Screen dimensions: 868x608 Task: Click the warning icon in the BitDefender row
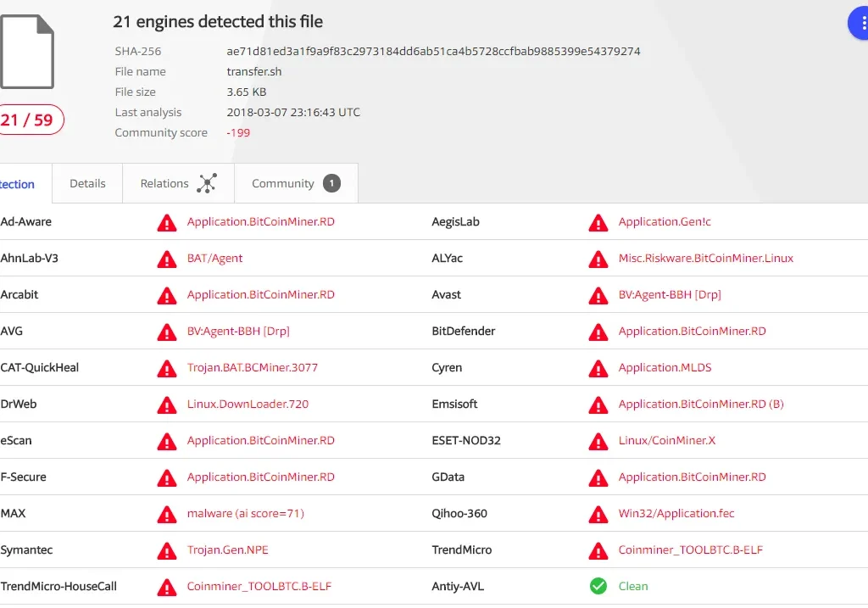(598, 332)
